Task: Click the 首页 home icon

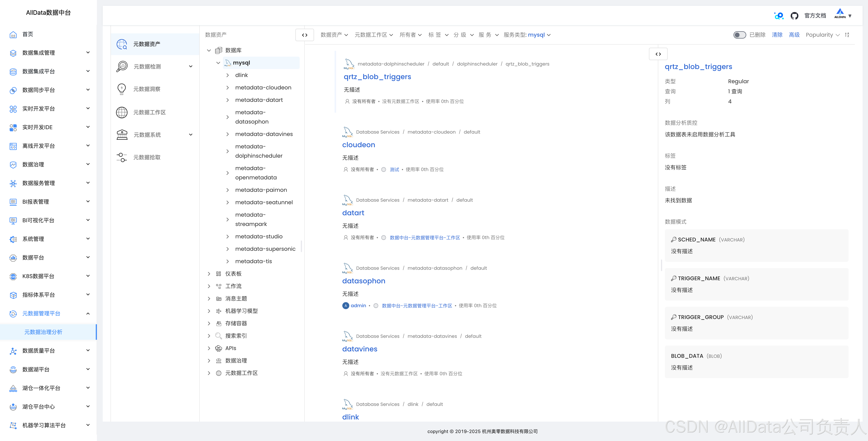Action: coord(13,34)
